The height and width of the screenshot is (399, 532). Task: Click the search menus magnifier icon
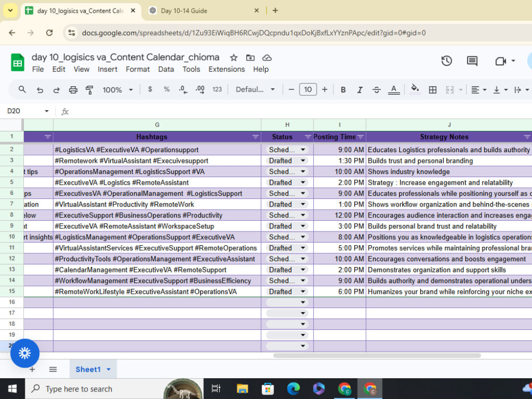22,89
